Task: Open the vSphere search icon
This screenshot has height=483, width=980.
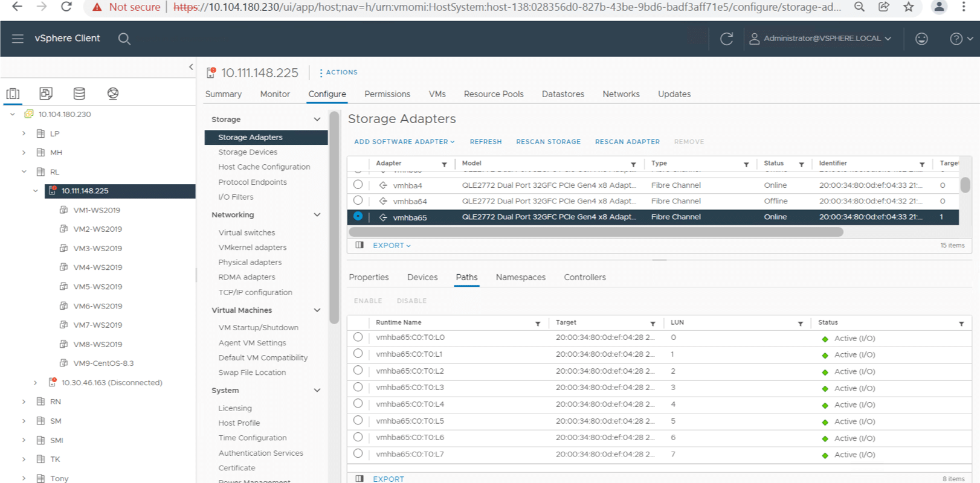Action: (x=124, y=39)
